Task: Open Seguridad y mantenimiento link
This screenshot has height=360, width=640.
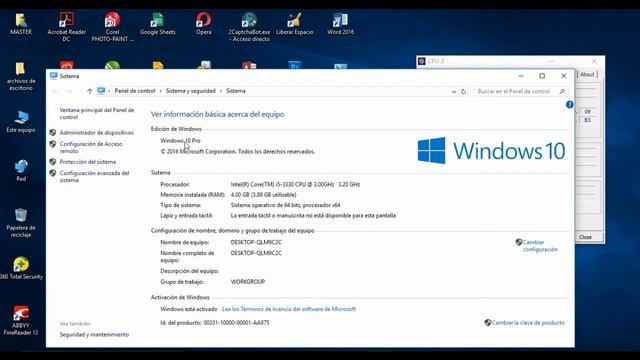Action: click(x=94, y=334)
